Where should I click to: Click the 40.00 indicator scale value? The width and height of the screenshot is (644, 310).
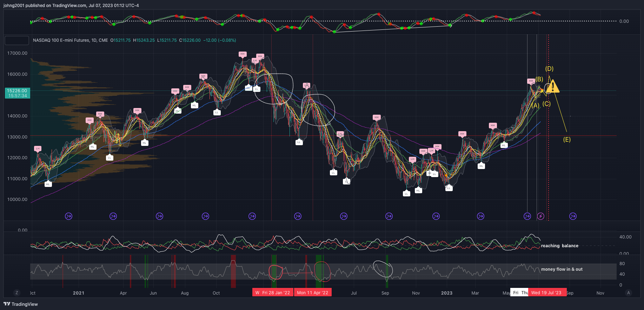(625, 237)
